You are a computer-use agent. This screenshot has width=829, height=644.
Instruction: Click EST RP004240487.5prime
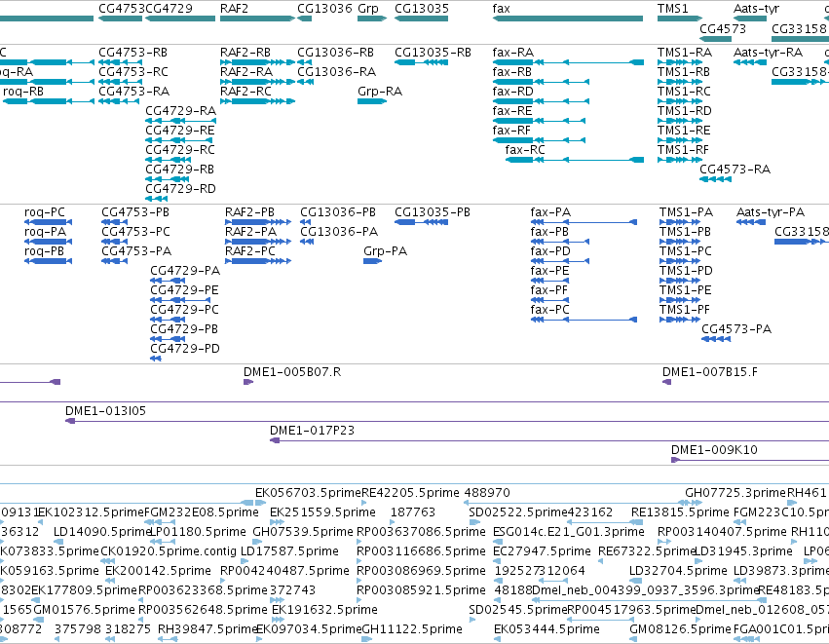tap(284, 571)
